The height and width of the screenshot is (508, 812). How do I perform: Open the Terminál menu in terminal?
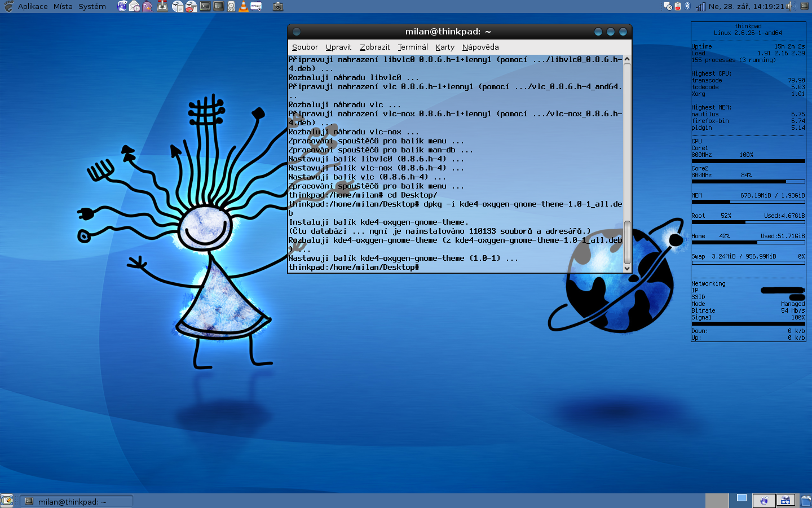[x=412, y=47]
